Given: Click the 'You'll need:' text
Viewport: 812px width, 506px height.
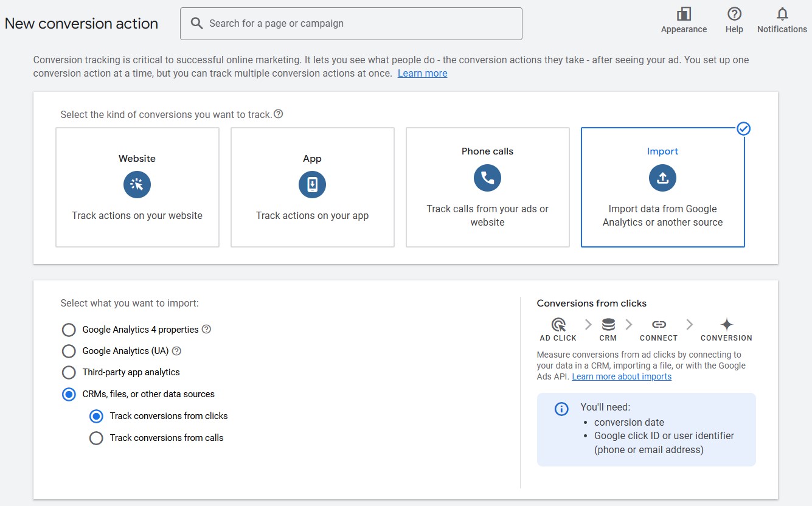Looking at the screenshot, I should click(605, 407).
